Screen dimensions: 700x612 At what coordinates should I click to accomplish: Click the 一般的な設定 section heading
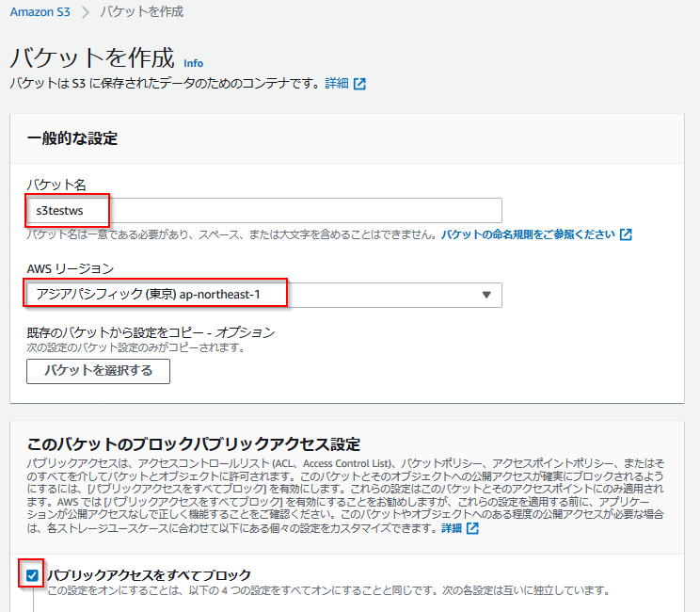tap(72, 138)
